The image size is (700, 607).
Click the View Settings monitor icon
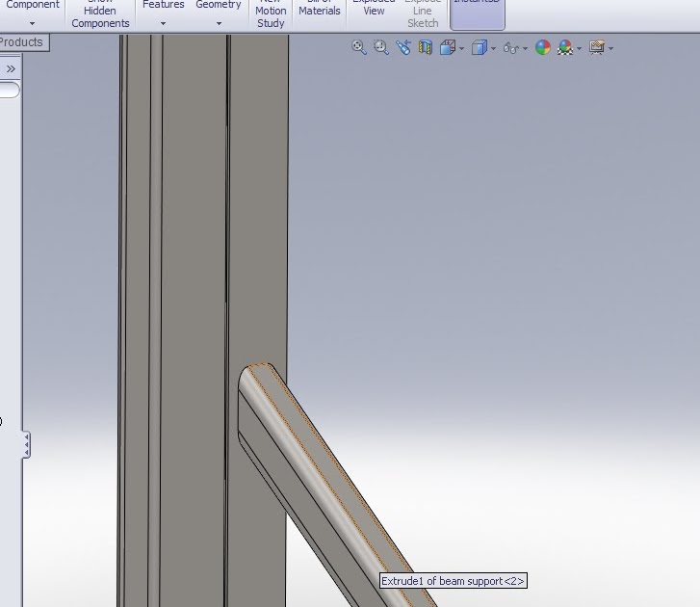597,47
